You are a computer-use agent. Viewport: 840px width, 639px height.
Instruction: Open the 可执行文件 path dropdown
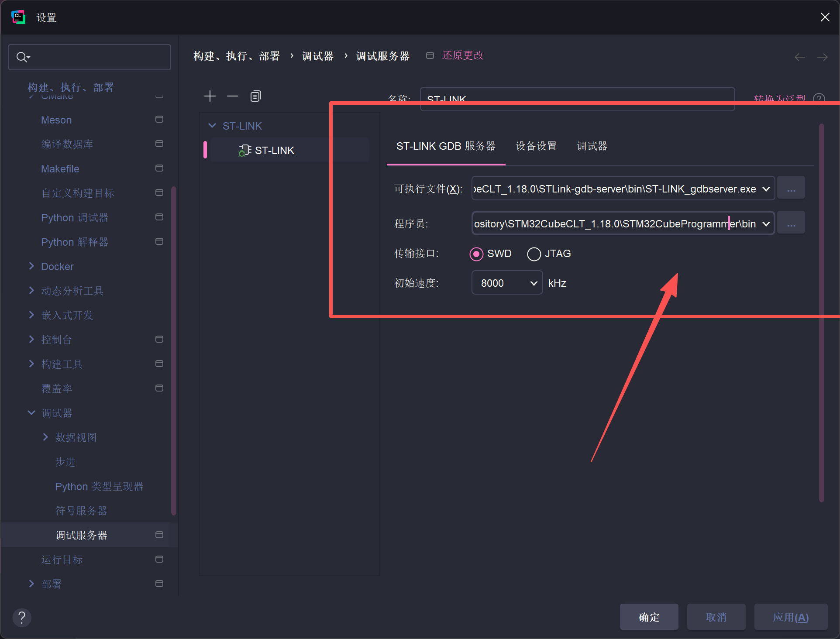pos(766,189)
